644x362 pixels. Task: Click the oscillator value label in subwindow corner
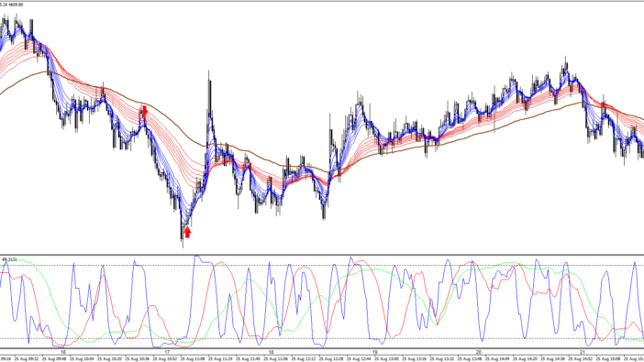point(9,259)
